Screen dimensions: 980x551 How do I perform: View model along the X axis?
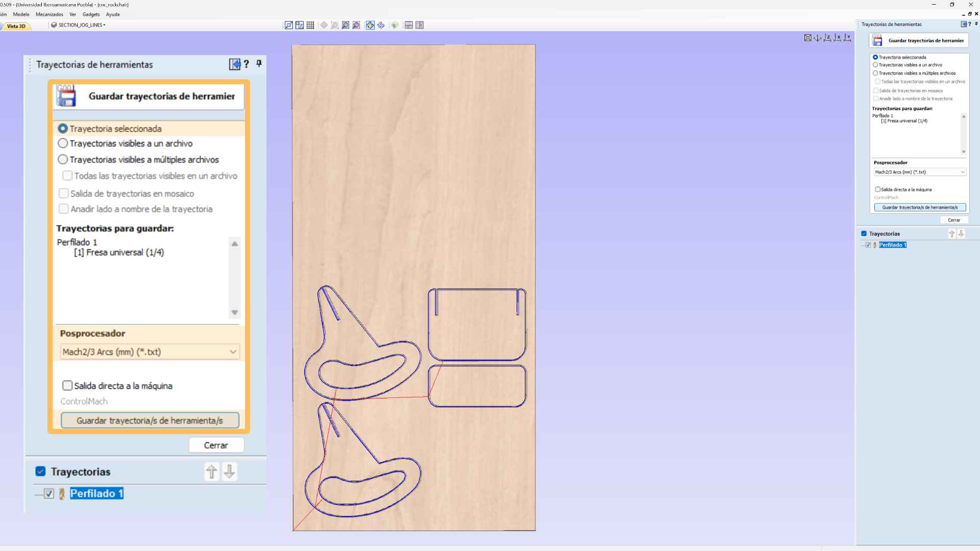coord(838,38)
